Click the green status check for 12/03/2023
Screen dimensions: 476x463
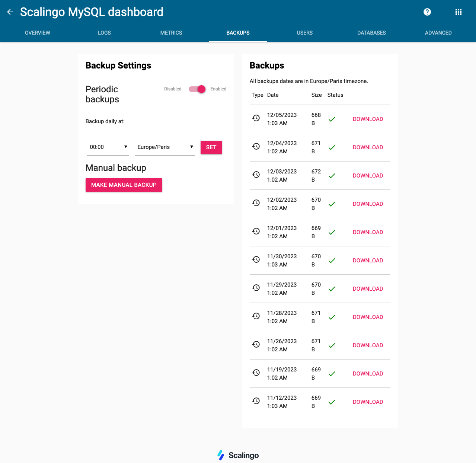[332, 176]
